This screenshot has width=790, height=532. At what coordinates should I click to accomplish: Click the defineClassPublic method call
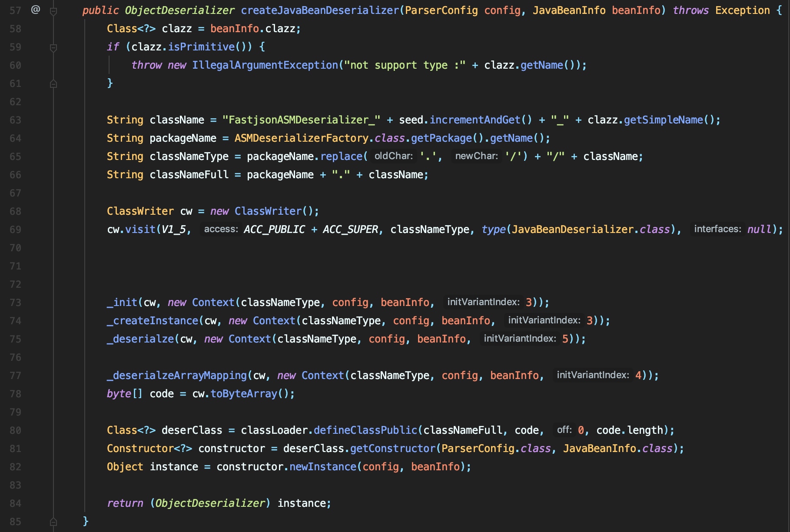365,430
